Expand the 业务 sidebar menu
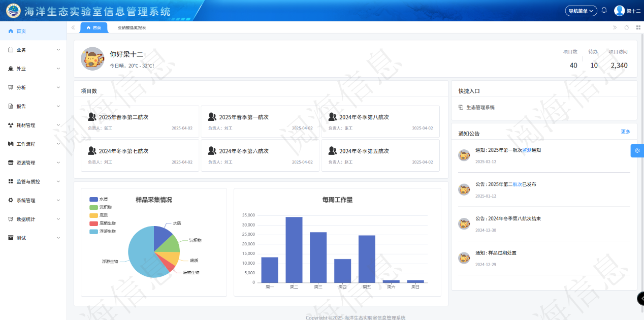 point(33,50)
